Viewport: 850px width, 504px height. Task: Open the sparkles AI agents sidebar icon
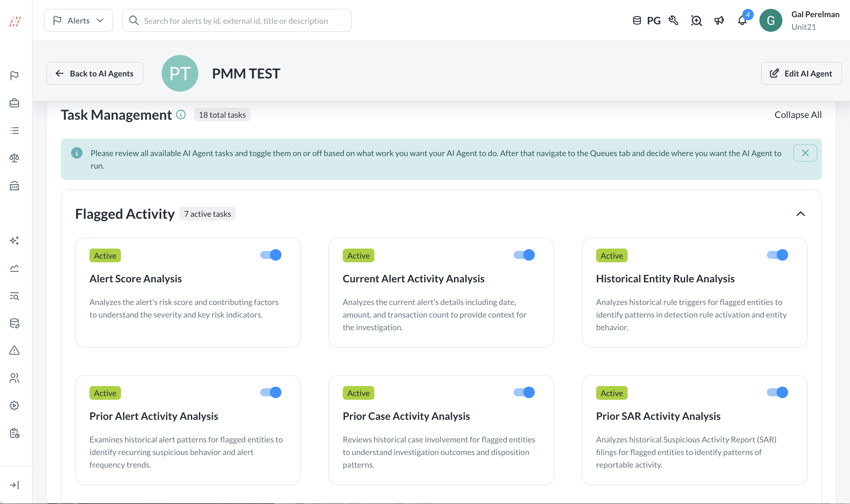[x=14, y=241]
